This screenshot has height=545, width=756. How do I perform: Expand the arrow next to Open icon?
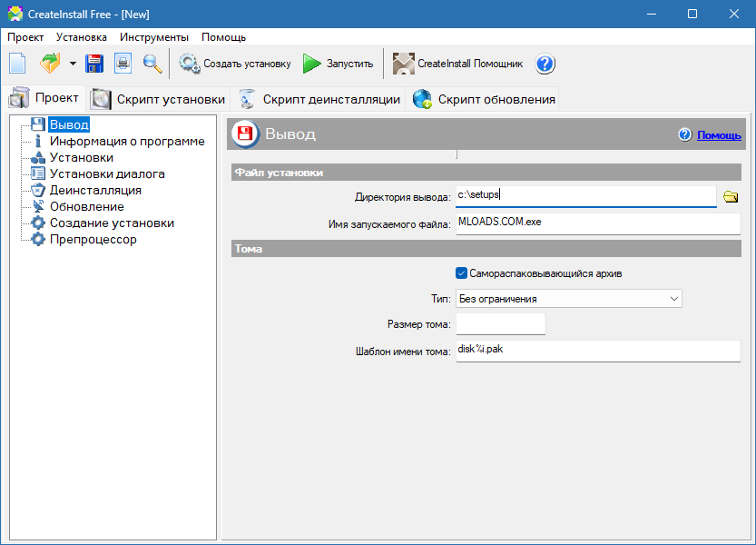pos(73,64)
